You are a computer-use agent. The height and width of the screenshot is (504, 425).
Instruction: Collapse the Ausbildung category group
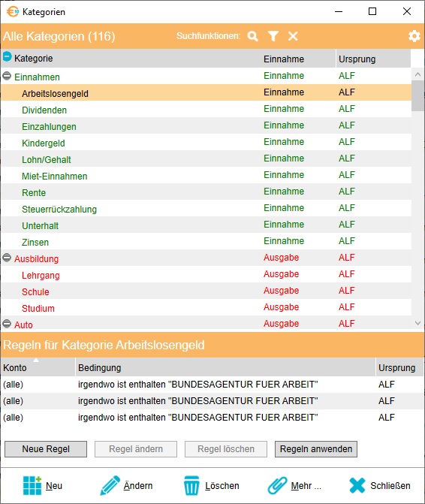(7, 258)
